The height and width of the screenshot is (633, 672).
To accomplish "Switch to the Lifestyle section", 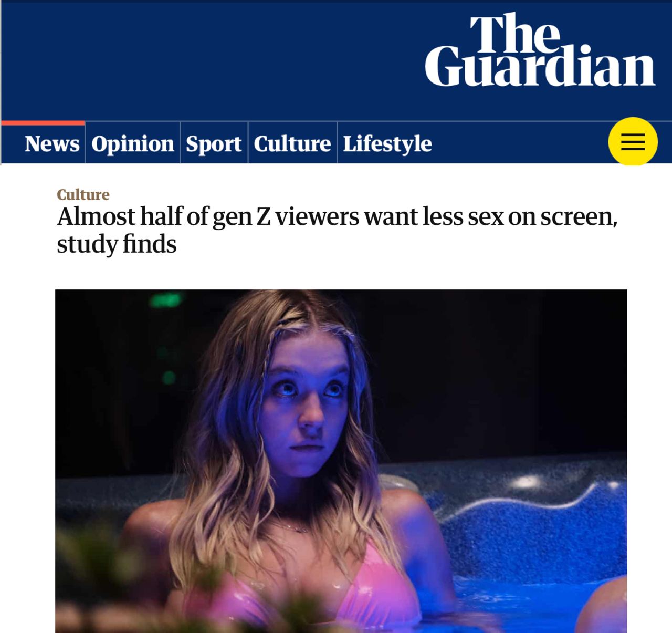I will (387, 143).
